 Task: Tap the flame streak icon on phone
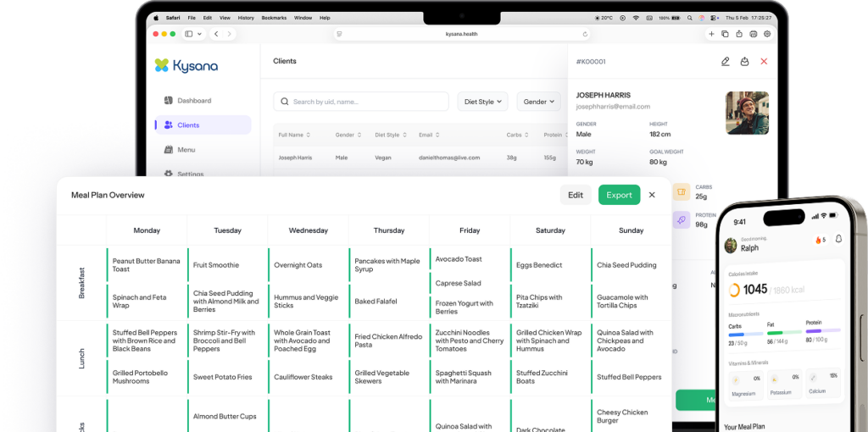point(817,240)
